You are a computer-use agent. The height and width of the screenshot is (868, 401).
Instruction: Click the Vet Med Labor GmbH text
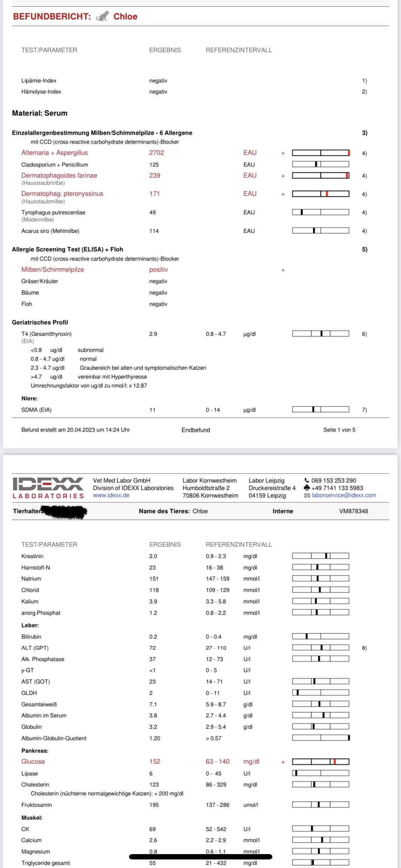[x=122, y=480]
